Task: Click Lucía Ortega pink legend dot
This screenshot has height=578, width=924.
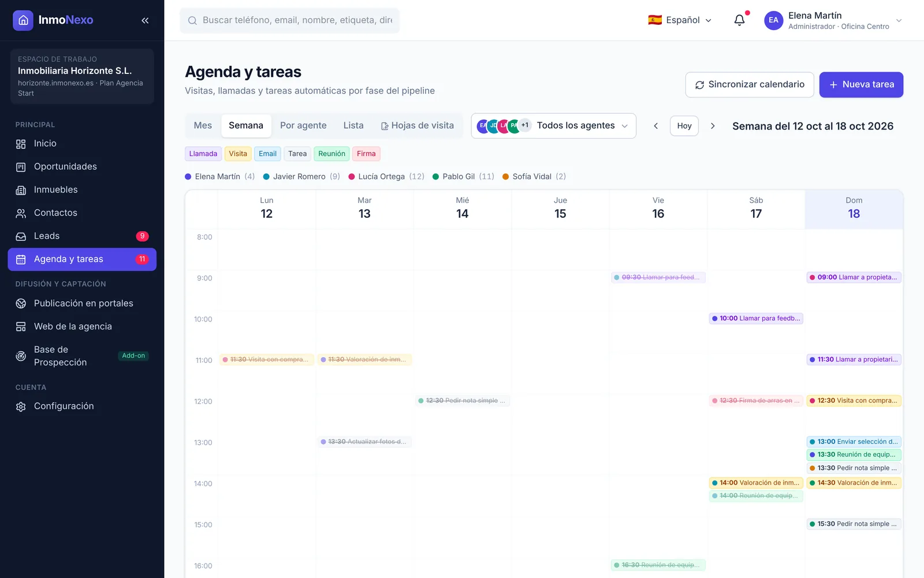Action: (x=351, y=177)
